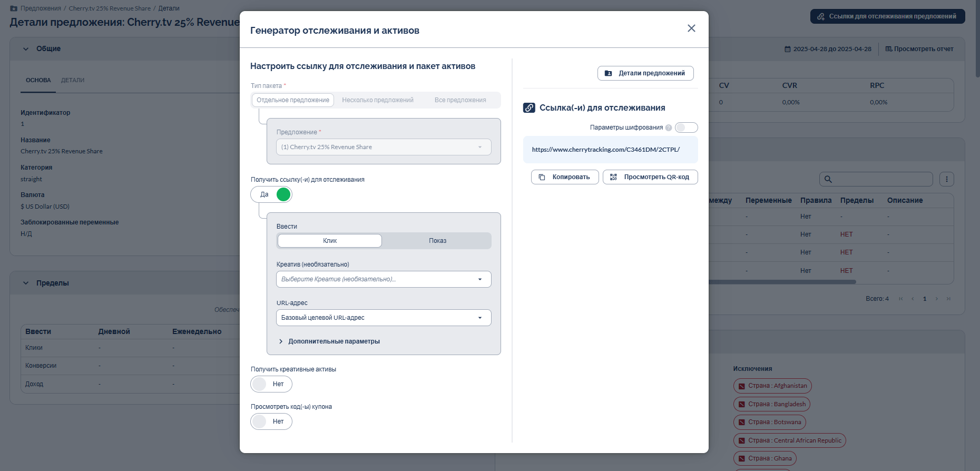Click the Cherry.tv 25% Revenue Share breadcrumb
Screen dimensions: 980x471
tap(110, 8)
